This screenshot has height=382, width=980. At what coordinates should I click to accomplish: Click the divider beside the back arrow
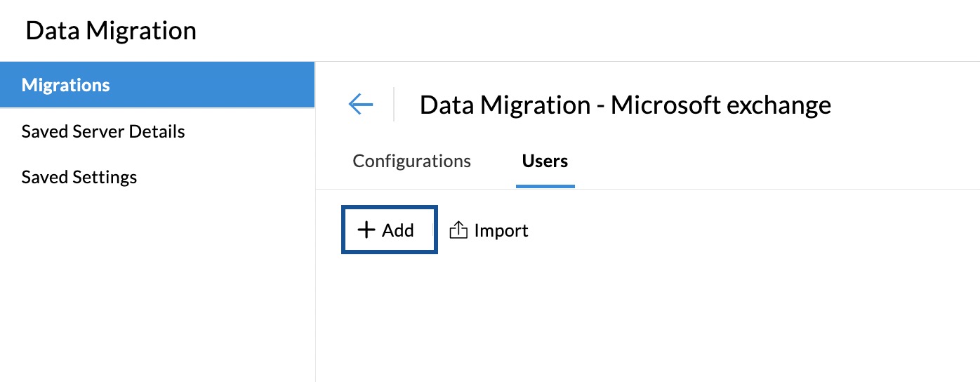coord(394,105)
